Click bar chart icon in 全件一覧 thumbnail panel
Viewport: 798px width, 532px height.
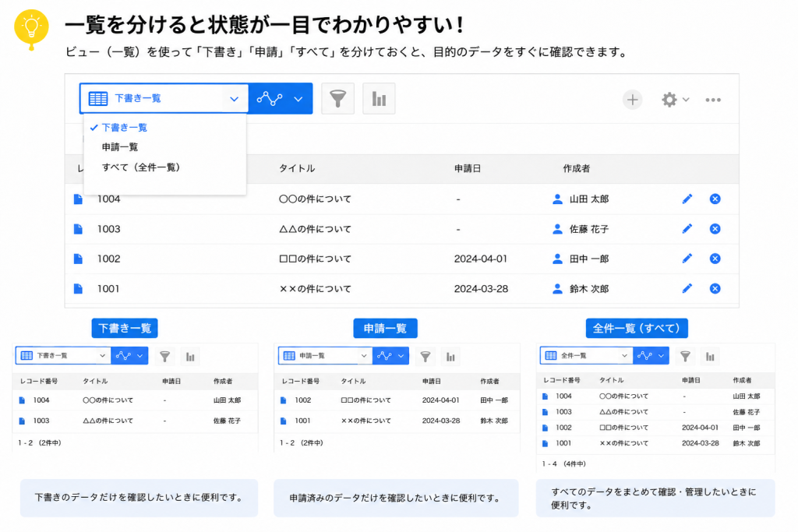click(x=711, y=357)
